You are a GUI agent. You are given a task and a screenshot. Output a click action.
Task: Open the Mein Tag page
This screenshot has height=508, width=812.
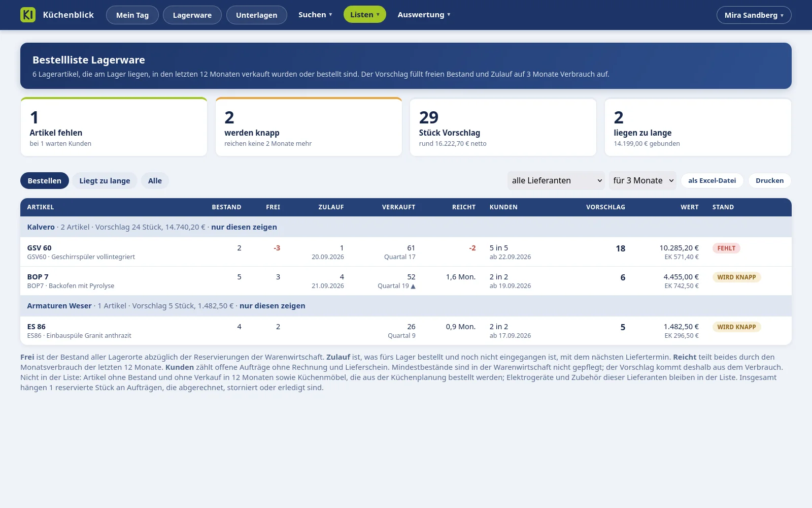pyautogui.click(x=132, y=15)
